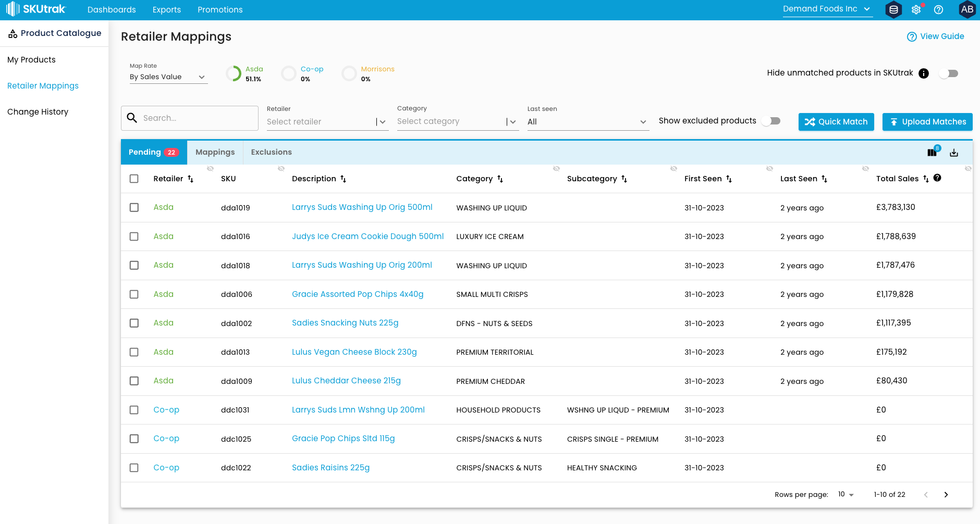The height and width of the screenshot is (524, 980).
Task: Sort by Subcategory column arrows
Action: 624,179
